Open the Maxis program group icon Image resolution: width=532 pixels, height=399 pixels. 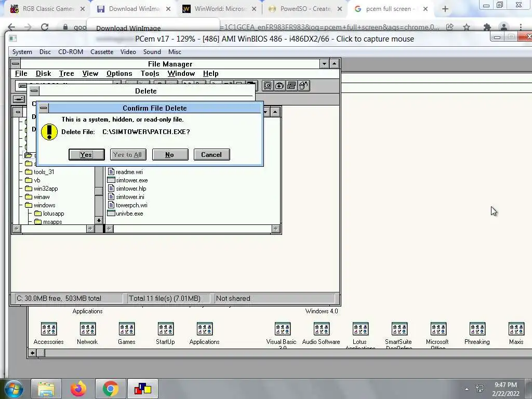click(516, 334)
